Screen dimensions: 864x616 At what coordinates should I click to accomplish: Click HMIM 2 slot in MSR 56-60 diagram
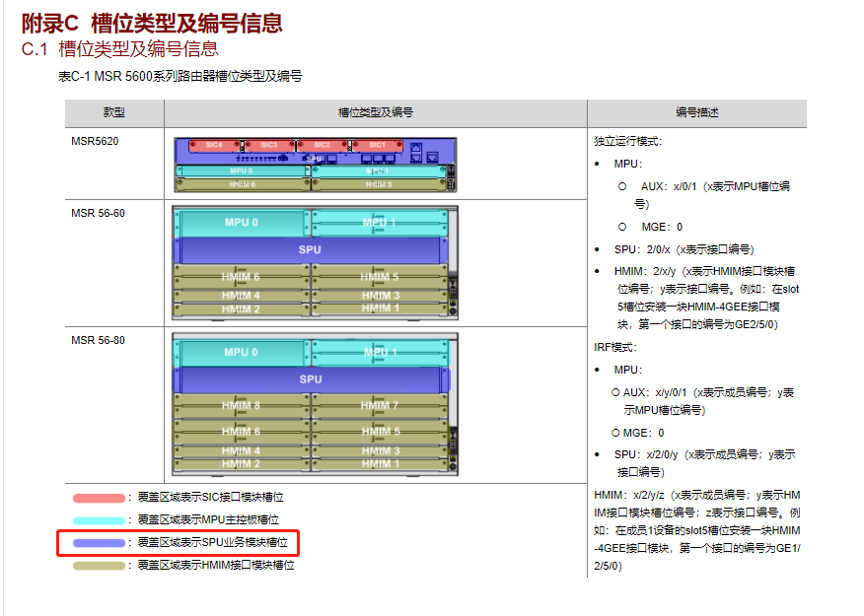[x=242, y=308]
